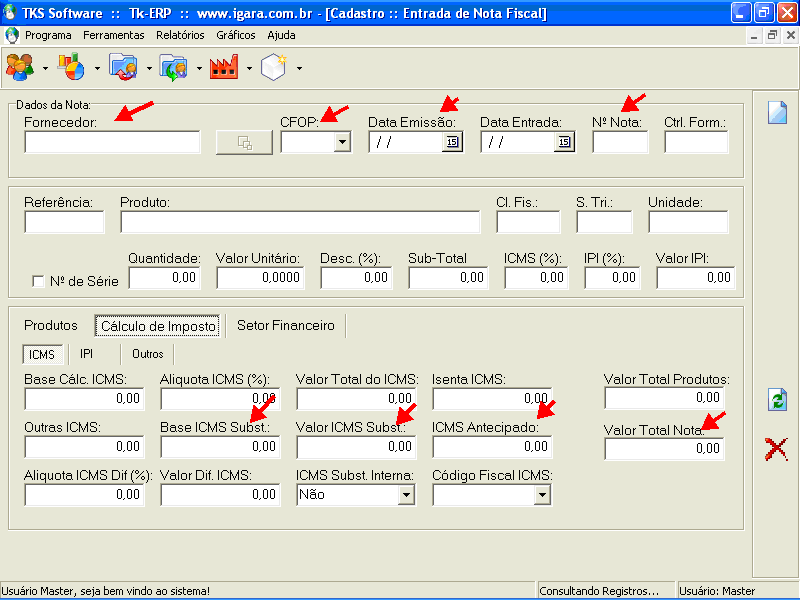
Task: Switch to the Setor Financeiro tab
Action: [x=286, y=326]
